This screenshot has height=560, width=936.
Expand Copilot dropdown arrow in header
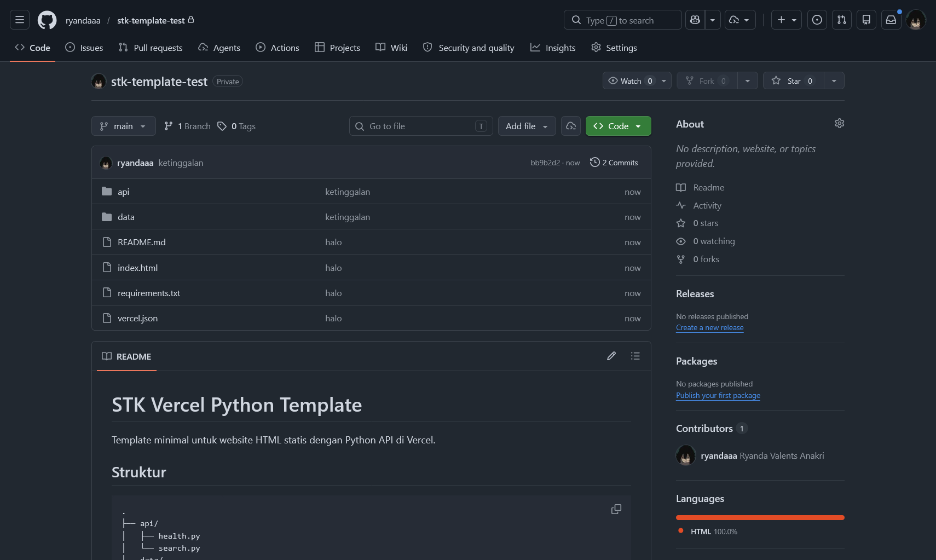tap(713, 20)
